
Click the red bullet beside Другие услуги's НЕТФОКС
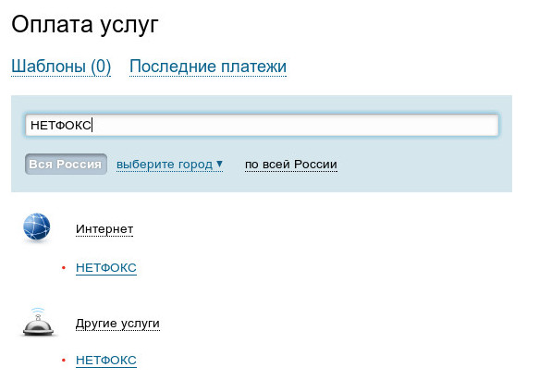pyautogui.click(x=64, y=360)
